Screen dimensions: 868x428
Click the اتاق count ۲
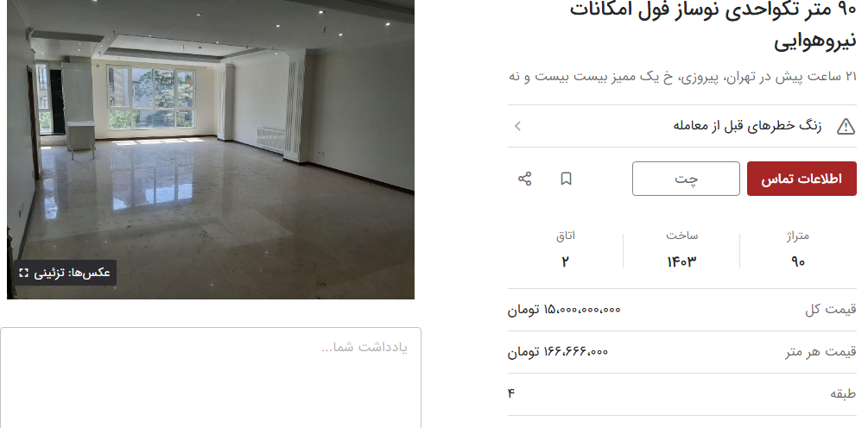[565, 261]
